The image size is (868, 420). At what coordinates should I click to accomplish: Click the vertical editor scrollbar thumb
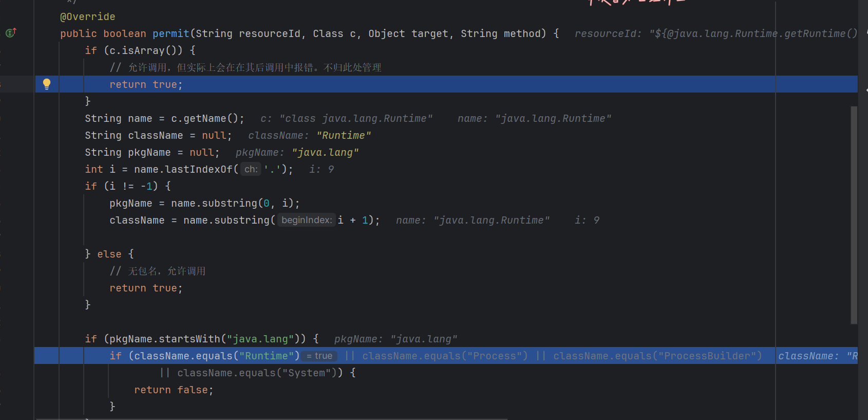(x=854, y=215)
